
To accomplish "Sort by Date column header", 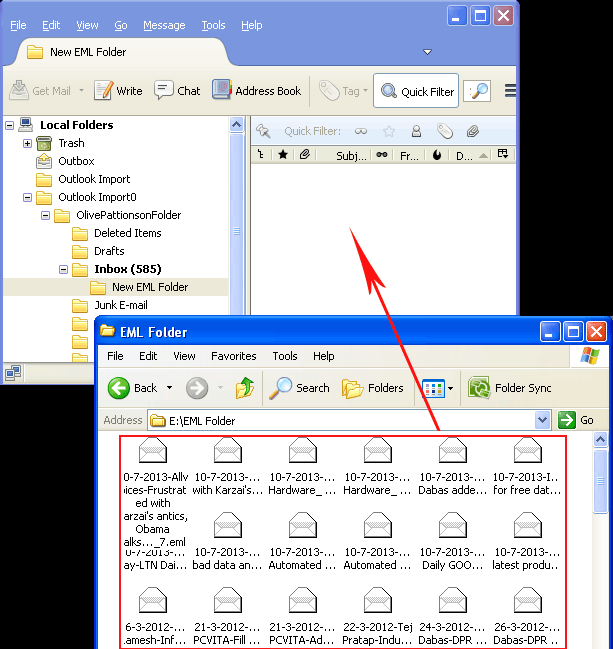I will point(470,155).
